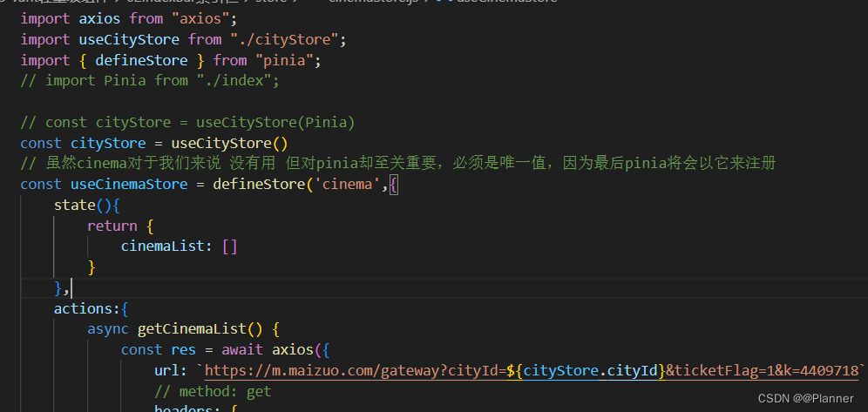
Task: Click the url property key
Action: [x=166, y=370]
